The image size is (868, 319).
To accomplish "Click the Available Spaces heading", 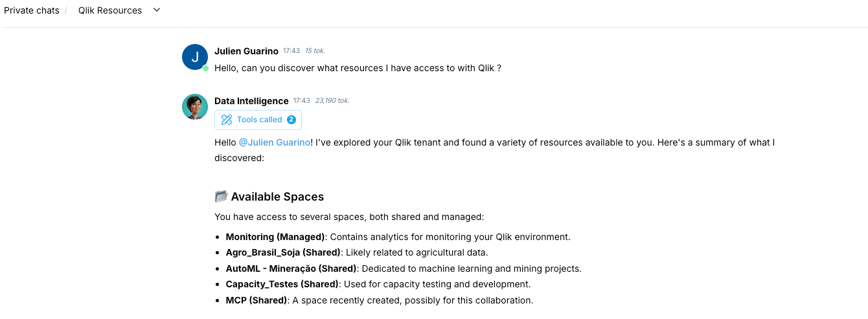I will (x=277, y=197).
